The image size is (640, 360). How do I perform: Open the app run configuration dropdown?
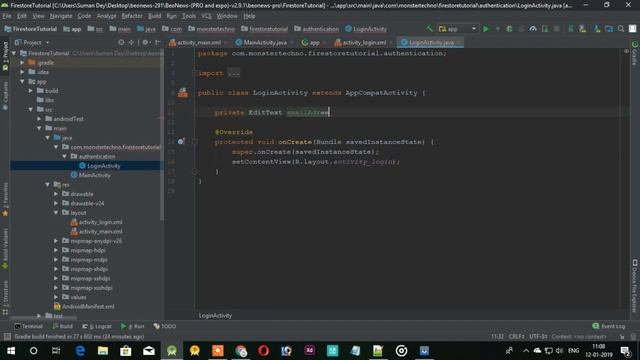(x=457, y=29)
